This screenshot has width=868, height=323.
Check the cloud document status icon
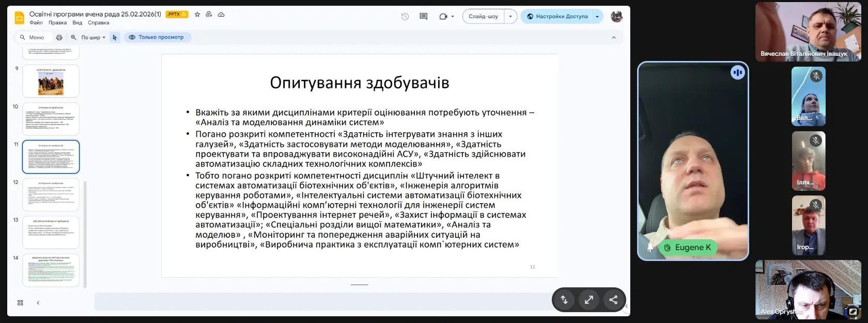pyautogui.click(x=221, y=14)
